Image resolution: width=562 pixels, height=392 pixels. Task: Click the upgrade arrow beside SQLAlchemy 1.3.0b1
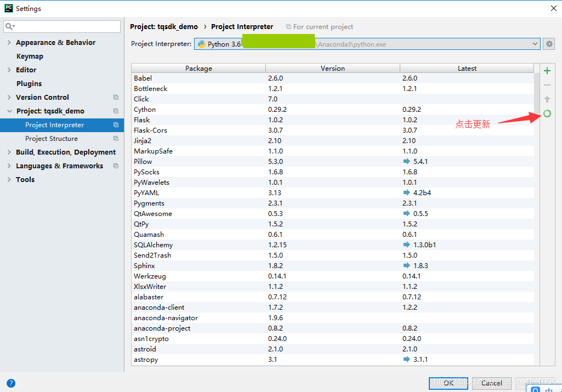pyautogui.click(x=406, y=245)
